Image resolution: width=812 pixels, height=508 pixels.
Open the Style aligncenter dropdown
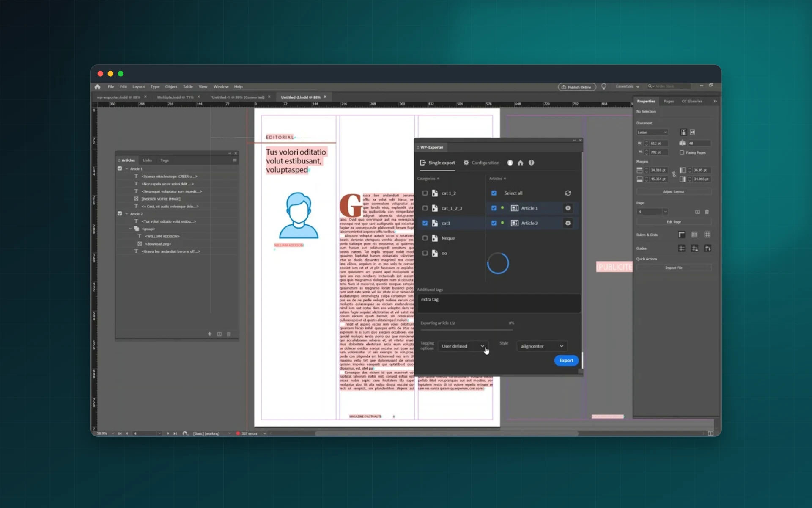[x=542, y=346]
